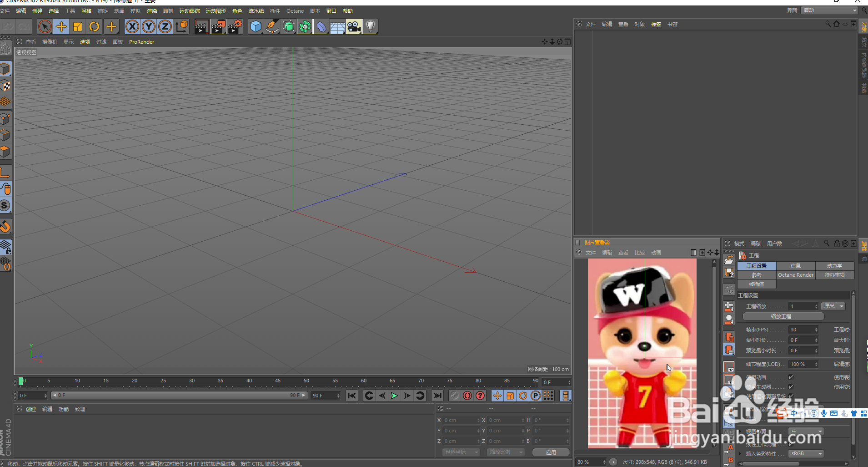Add a floor environment object

[x=338, y=27]
